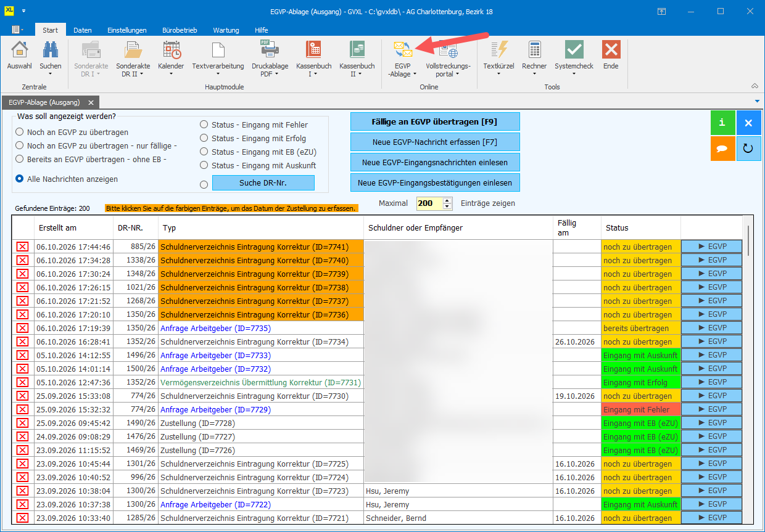This screenshot has width=765, height=532.
Task: Open the EGVP-Ablage envelope icon
Action: (x=403, y=50)
